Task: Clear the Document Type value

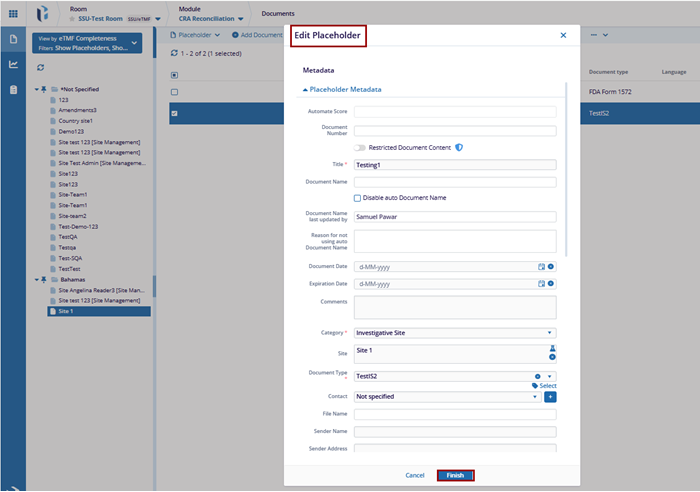Action: coord(539,376)
